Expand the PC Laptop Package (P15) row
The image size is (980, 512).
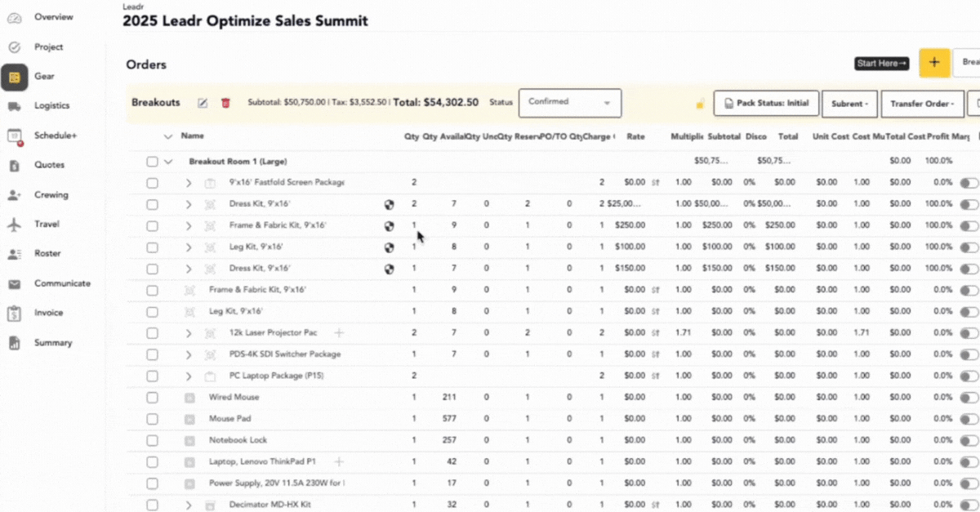click(188, 376)
